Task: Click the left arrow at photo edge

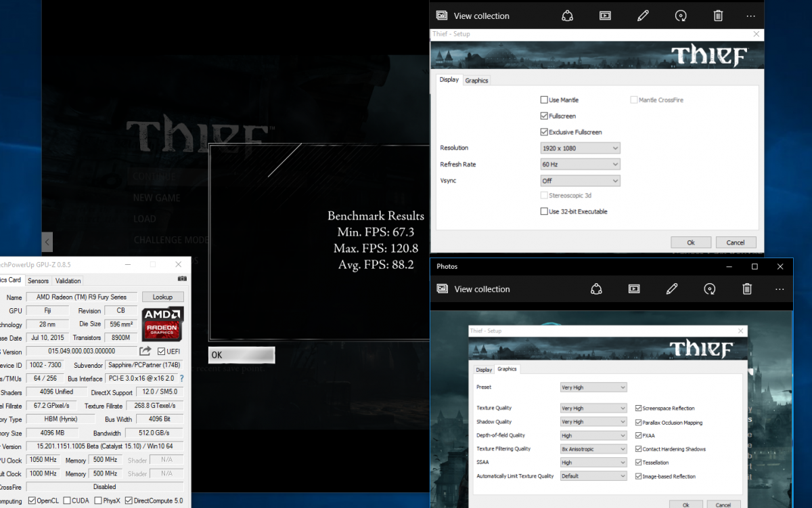Action: coord(47,241)
